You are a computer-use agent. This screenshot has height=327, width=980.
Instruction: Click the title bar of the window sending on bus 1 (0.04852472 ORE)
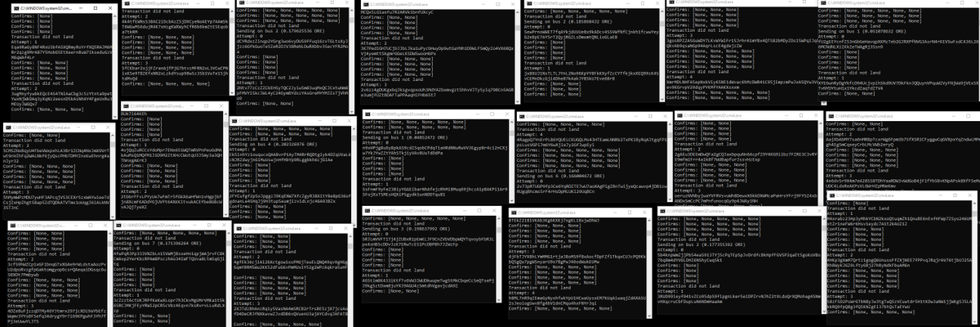pos(438,114)
